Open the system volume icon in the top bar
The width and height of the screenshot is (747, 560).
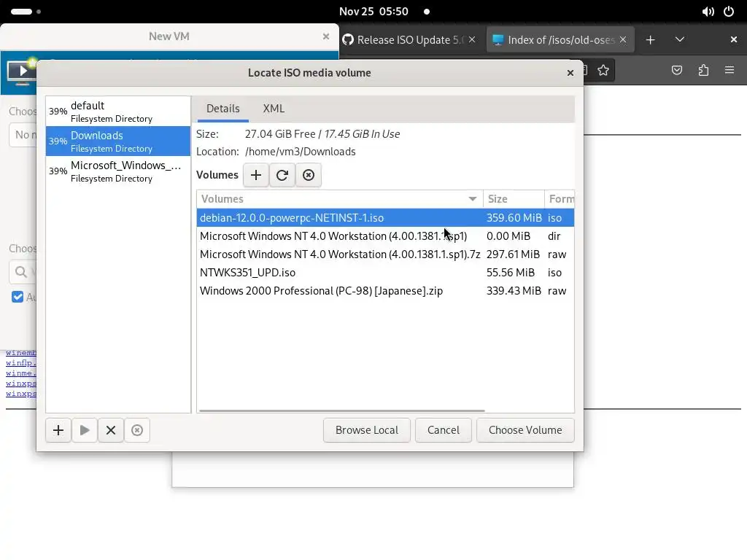click(x=708, y=12)
